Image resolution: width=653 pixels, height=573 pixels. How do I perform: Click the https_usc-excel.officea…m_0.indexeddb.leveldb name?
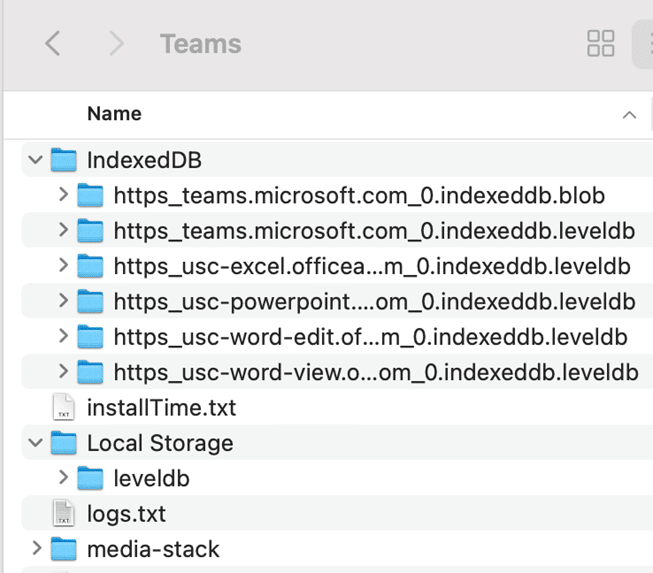coord(372,267)
